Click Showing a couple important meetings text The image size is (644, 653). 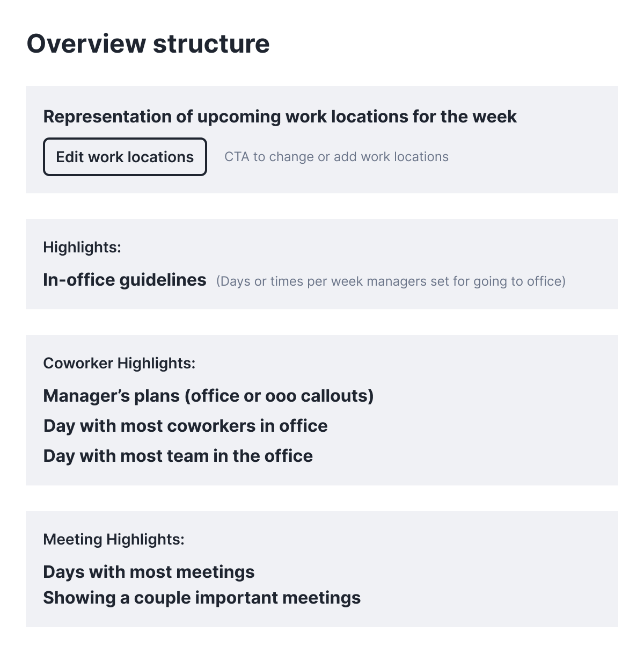pyautogui.click(x=202, y=598)
